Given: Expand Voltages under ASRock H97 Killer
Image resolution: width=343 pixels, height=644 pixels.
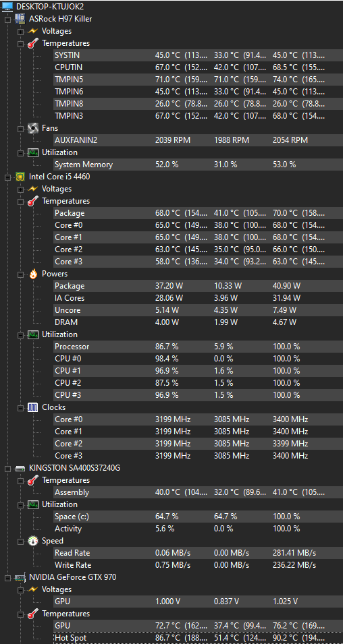Looking at the screenshot, I should [x=20, y=31].
